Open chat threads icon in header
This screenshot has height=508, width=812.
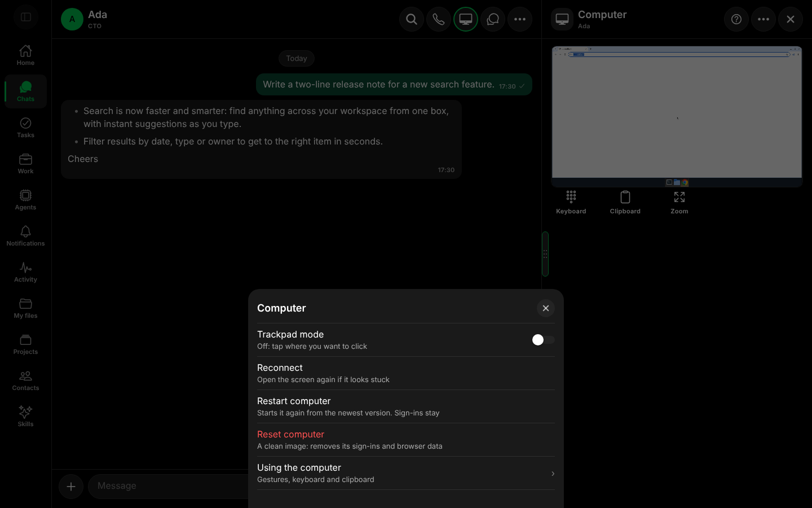[493, 19]
